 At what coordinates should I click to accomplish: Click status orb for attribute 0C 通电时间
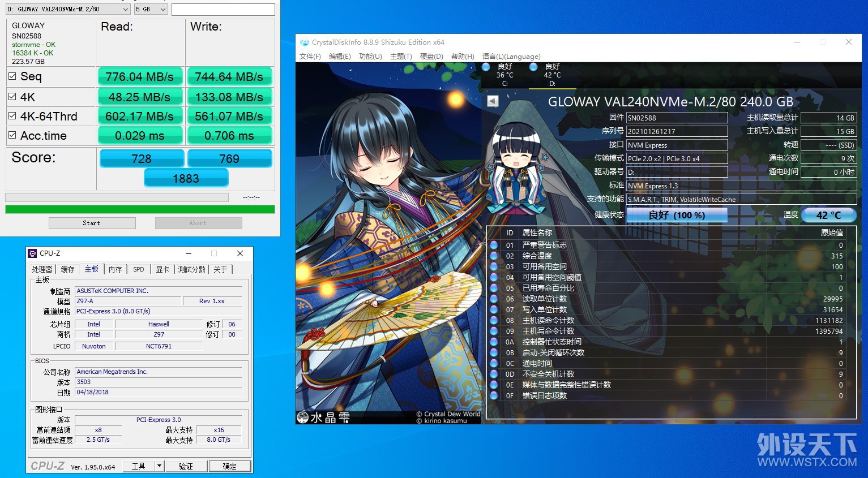pyautogui.click(x=494, y=363)
